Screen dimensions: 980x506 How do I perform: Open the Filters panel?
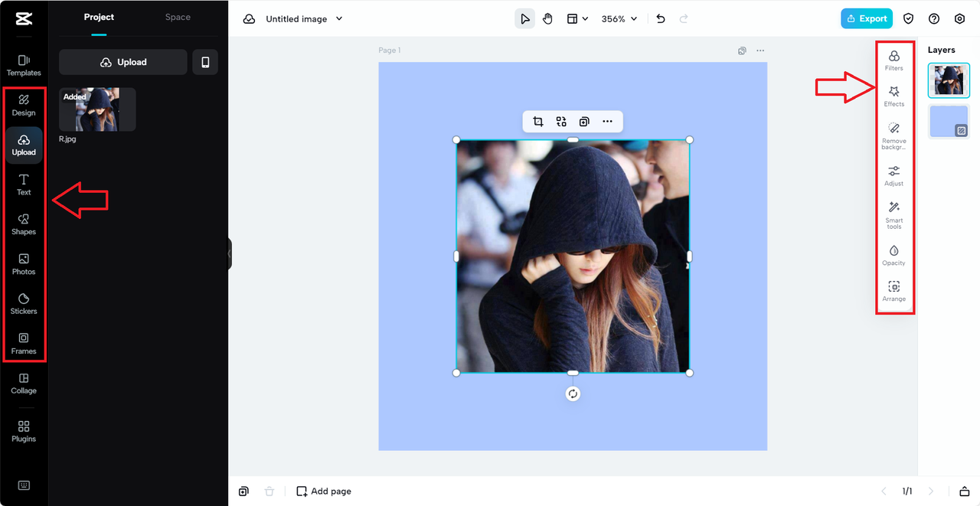893,60
